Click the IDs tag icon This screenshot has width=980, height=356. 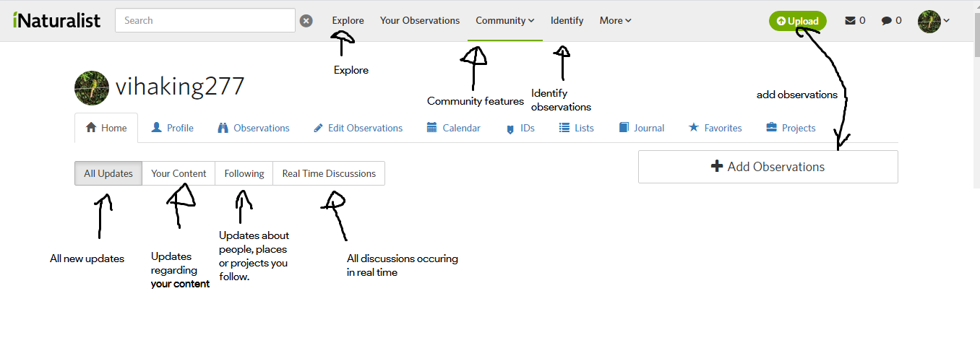[x=510, y=129]
